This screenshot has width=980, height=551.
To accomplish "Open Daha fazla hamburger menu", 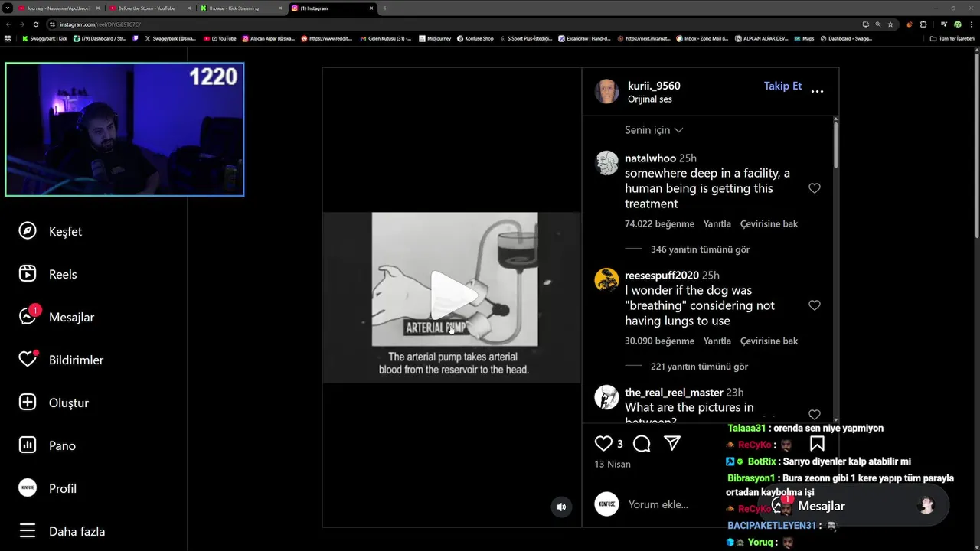I will coord(28,531).
